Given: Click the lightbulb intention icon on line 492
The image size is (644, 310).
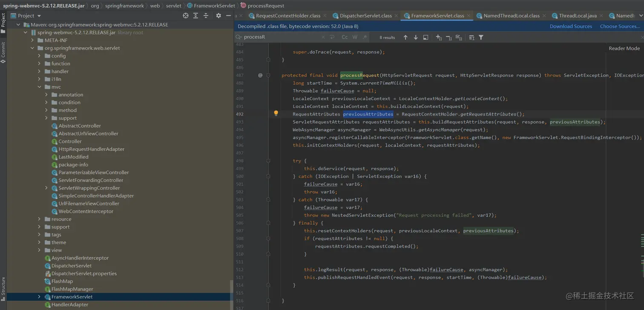Looking at the screenshot, I should [276, 113].
